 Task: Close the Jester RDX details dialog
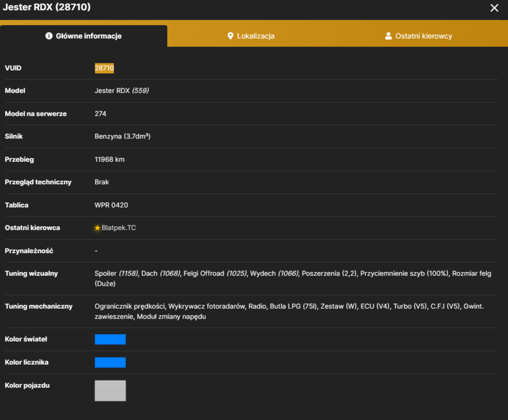(x=494, y=8)
